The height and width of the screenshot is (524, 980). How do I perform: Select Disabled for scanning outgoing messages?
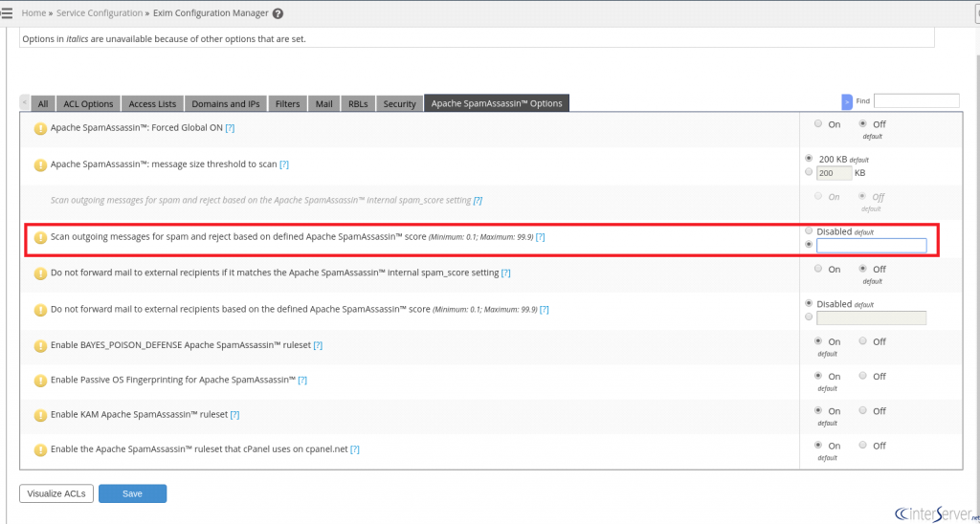[x=810, y=231]
